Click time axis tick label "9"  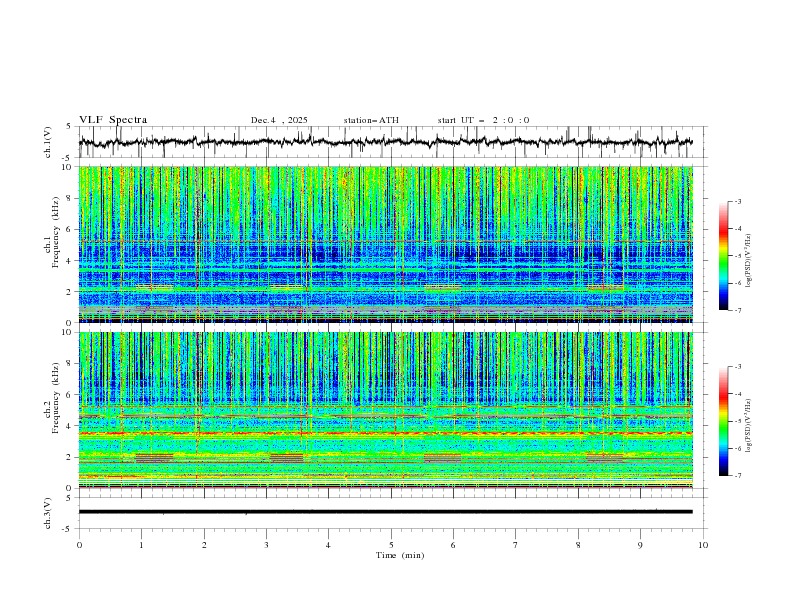640,545
